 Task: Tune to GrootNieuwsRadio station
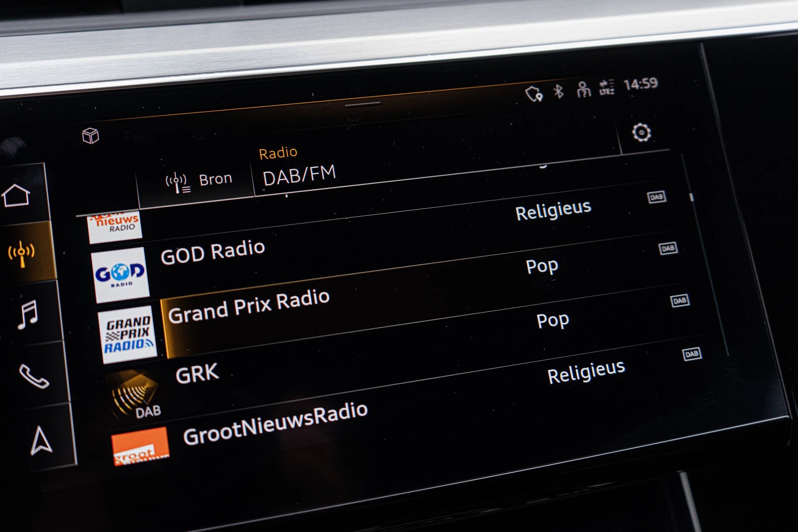pos(275,424)
